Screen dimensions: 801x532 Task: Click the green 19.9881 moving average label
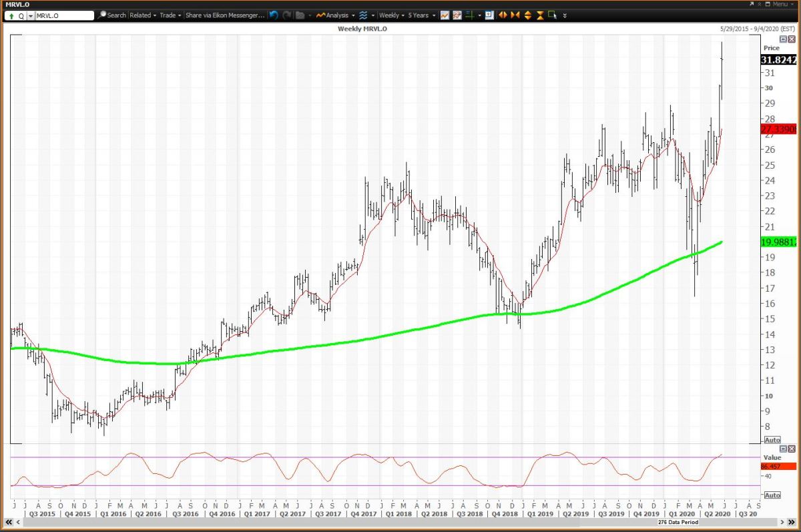[778, 242]
